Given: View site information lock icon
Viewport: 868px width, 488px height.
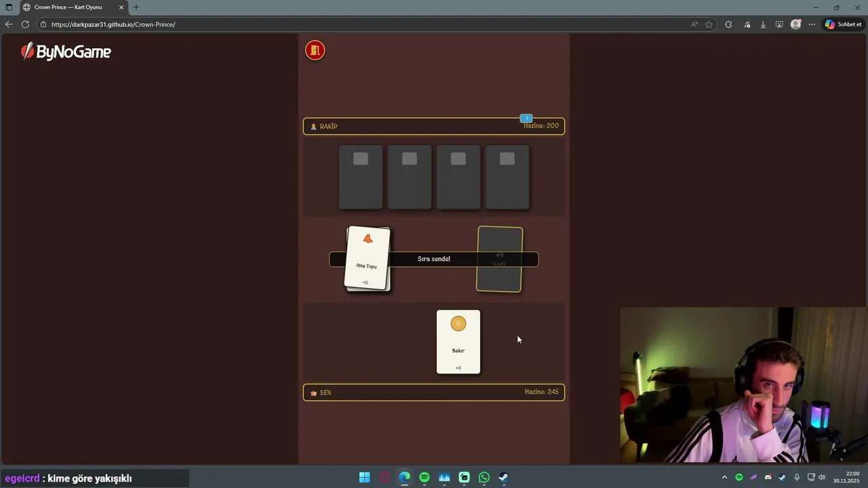Looking at the screenshot, I should click(x=43, y=24).
